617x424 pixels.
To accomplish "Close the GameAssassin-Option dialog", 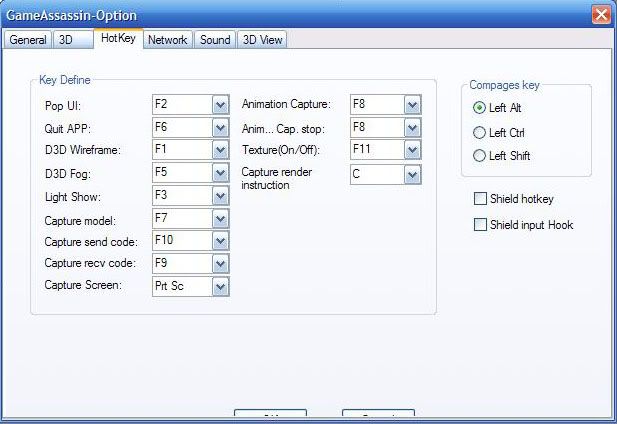I will tap(602, 15).
